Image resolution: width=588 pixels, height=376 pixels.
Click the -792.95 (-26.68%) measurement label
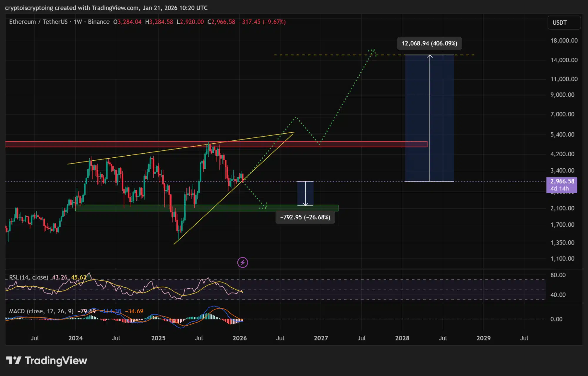click(305, 217)
